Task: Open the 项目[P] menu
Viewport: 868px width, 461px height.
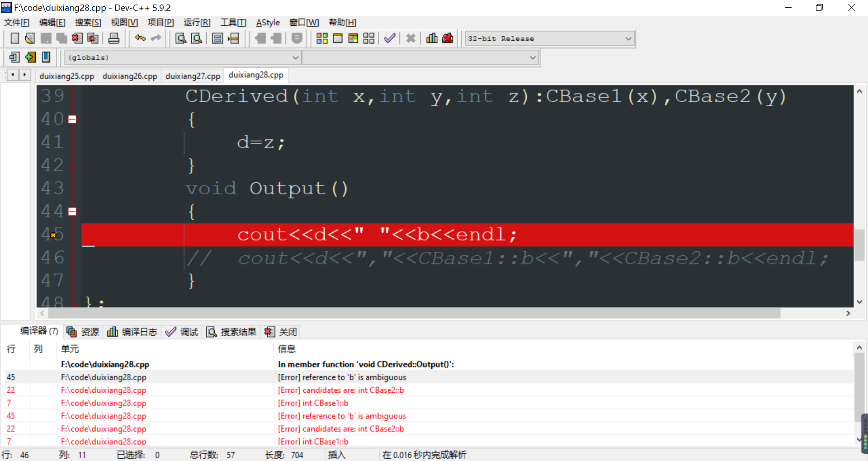Action: pyautogui.click(x=161, y=23)
